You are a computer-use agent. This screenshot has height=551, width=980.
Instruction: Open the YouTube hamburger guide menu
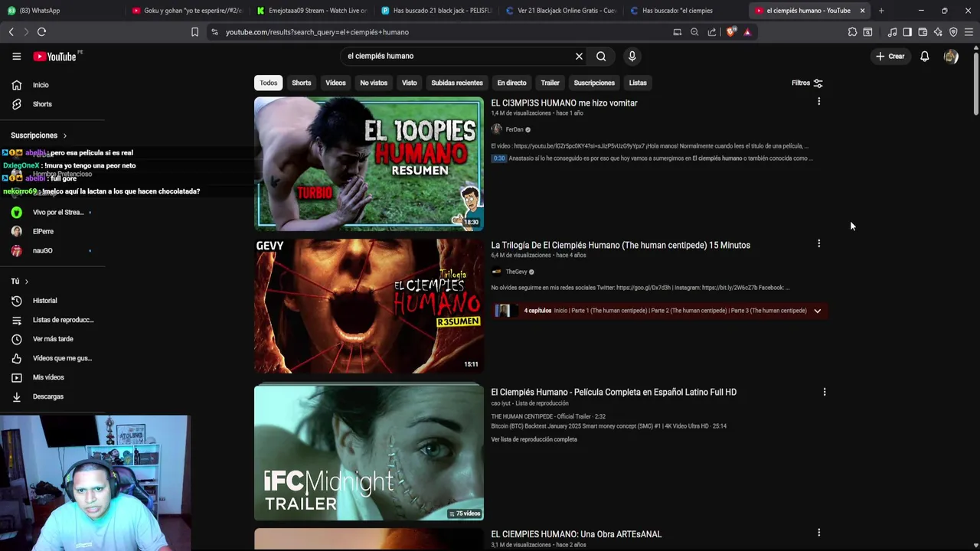16,56
